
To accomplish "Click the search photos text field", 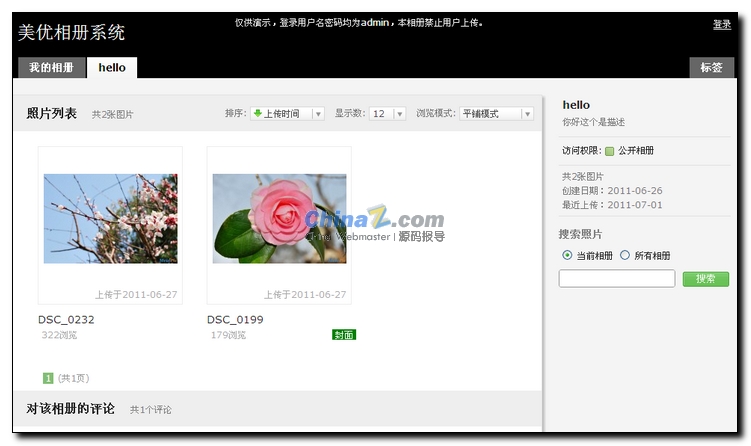I will tap(617, 278).
